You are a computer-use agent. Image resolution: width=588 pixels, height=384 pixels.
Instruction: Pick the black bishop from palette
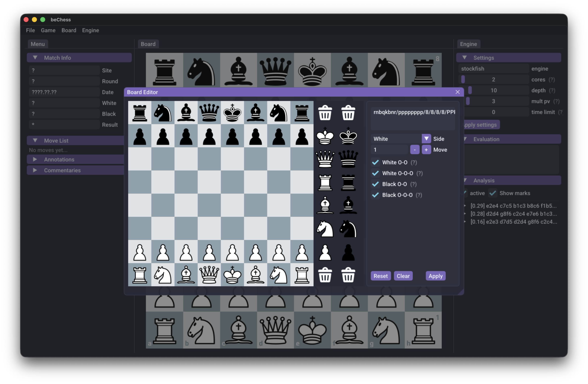pos(348,205)
